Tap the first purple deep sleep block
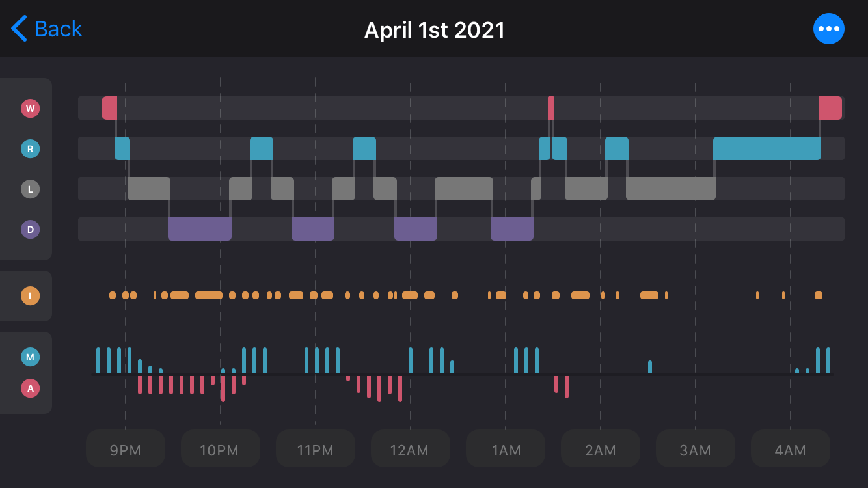This screenshot has height=488, width=868. [x=200, y=229]
